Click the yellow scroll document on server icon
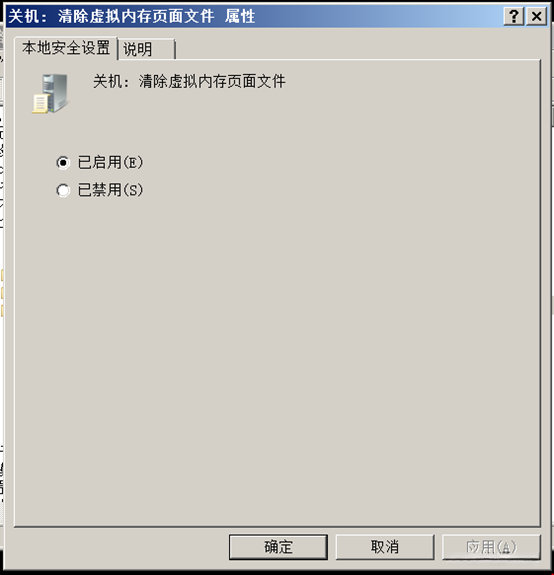The height and width of the screenshot is (575, 554). pos(40,103)
